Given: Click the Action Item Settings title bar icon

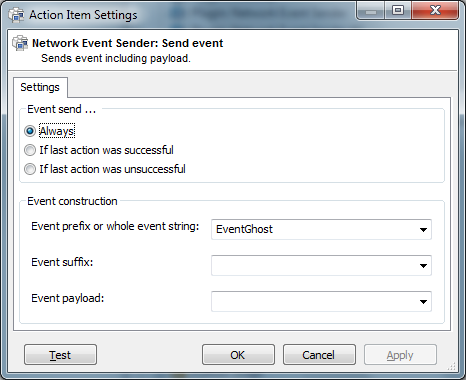Looking at the screenshot, I should pyautogui.click(x=16, y=15).
